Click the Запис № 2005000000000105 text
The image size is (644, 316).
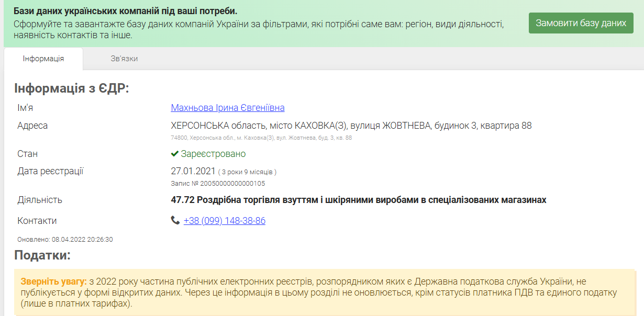(218, 184)
